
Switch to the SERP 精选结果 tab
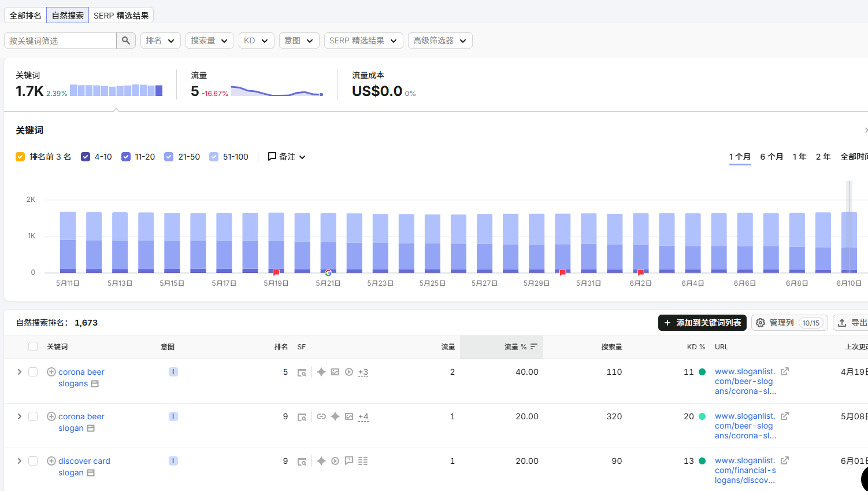click(x=121, y=15)
